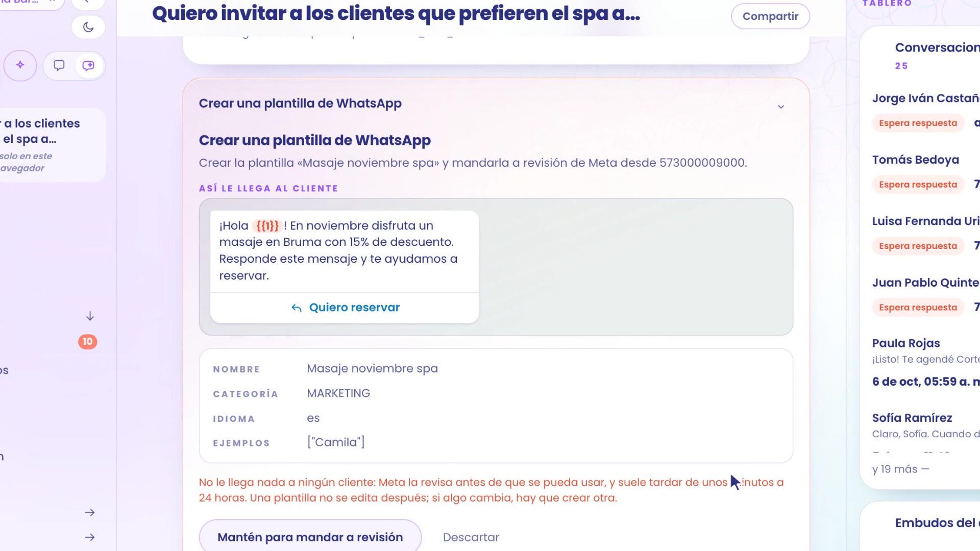Click '6 de oct, 05:59' timestamp

pos(925,382)
